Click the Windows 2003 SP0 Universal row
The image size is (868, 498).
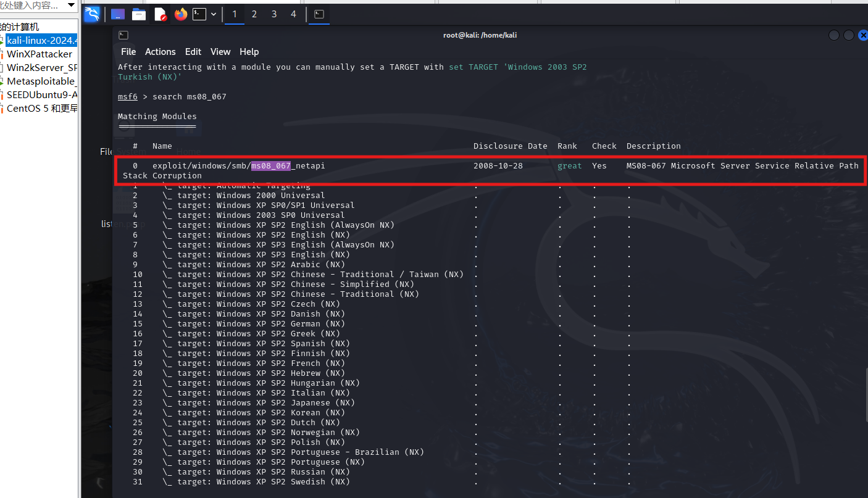point(239,215)
